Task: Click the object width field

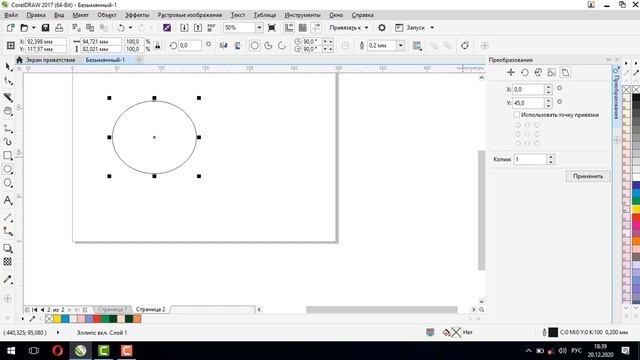Action: point(102,42)
